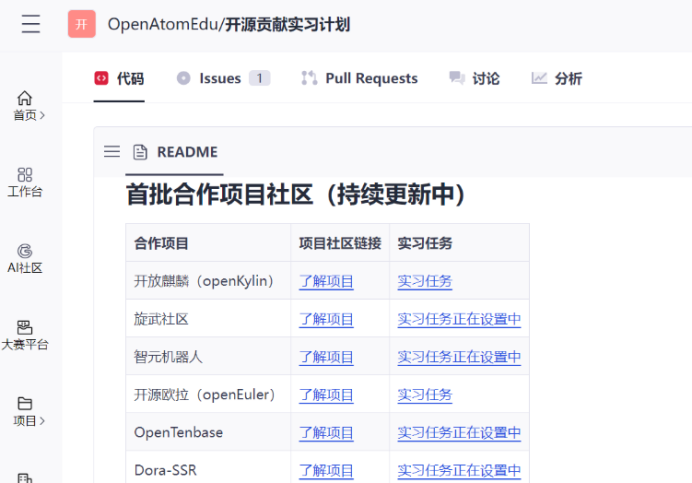Screen dimensions: 692x483
Task: Select the 旋武社区 table cell
Action: pos(208,319)
